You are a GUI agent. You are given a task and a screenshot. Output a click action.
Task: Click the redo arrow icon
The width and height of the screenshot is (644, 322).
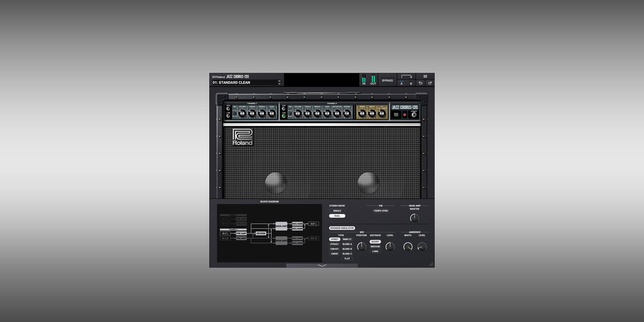tap(429, 83)
